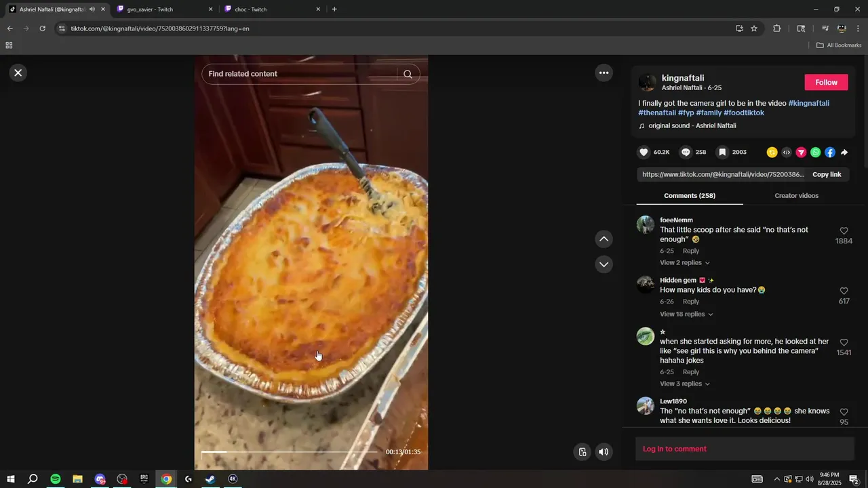
Task: Mute the TikTok tab via its speaker icon
Action: [x=92, y=9]
